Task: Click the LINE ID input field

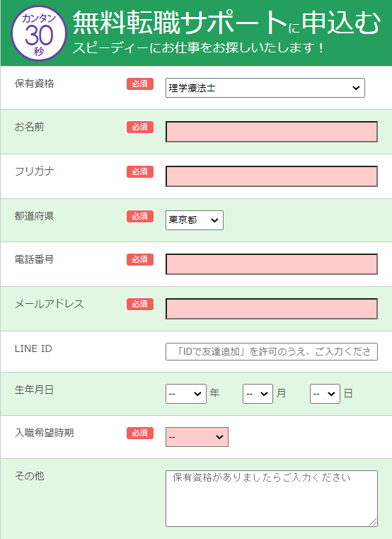Action: pos(272,351)
